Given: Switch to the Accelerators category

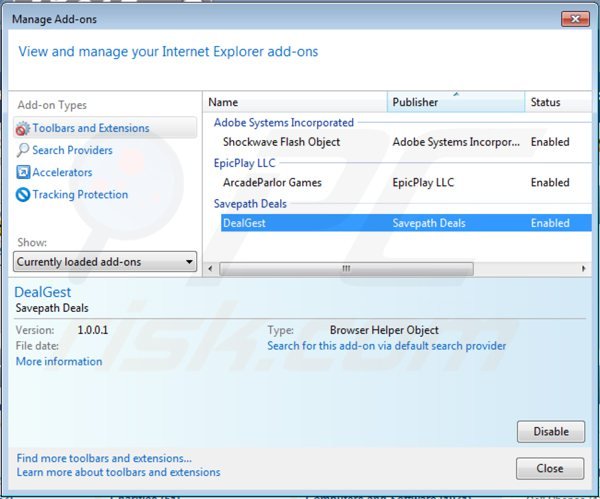Looking at the screenshot, I should coord(62,172).
